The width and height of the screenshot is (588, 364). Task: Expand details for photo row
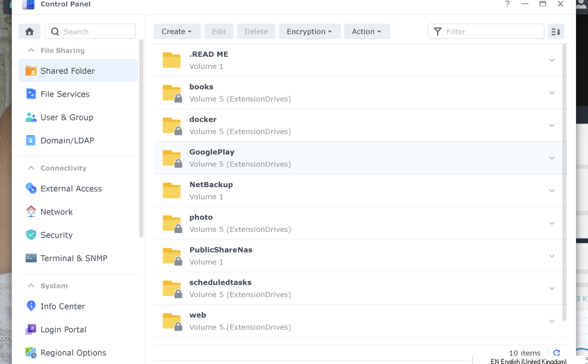[x=552, y=223]
